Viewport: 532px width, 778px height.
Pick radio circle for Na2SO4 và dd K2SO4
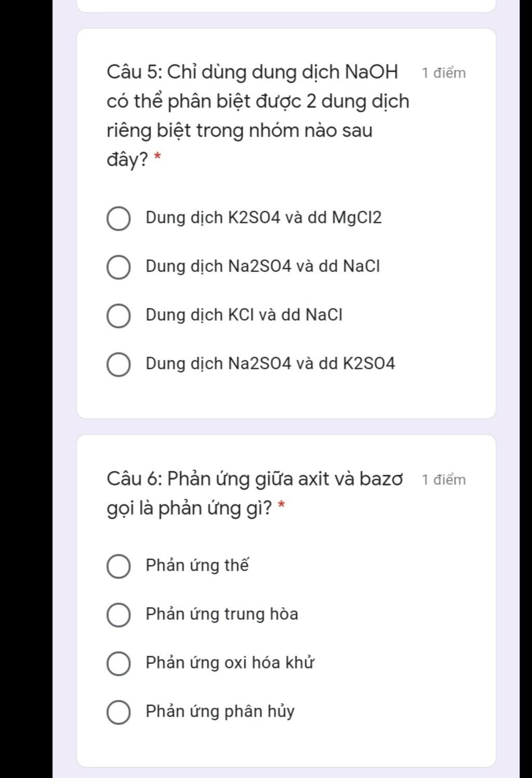[118, 365]
